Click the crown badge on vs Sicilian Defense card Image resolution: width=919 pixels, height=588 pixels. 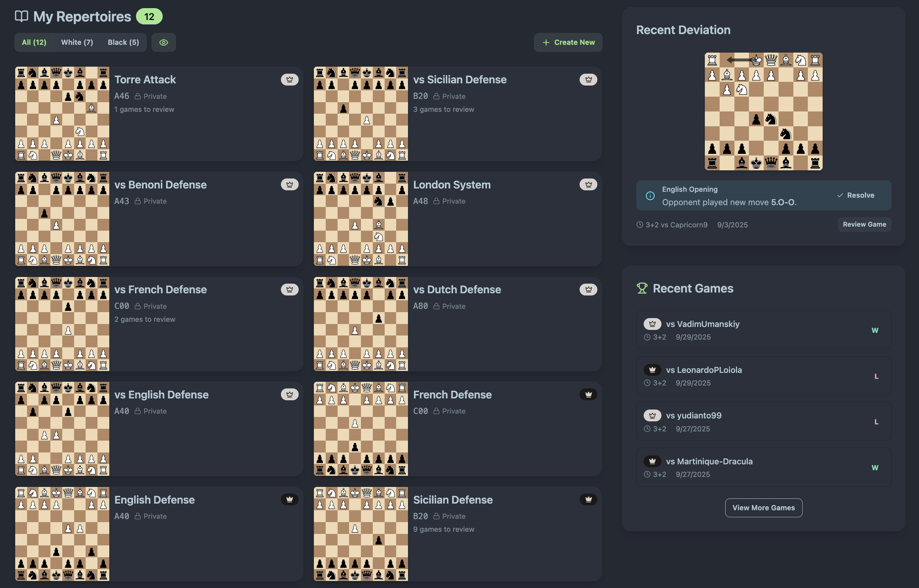tap(588, 79)
